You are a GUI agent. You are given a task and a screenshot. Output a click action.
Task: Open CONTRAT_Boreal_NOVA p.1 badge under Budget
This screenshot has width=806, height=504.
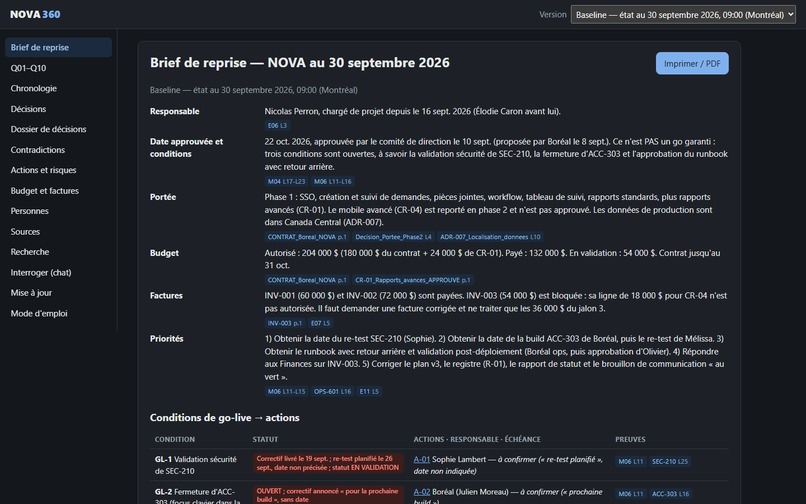click(307, 280)
